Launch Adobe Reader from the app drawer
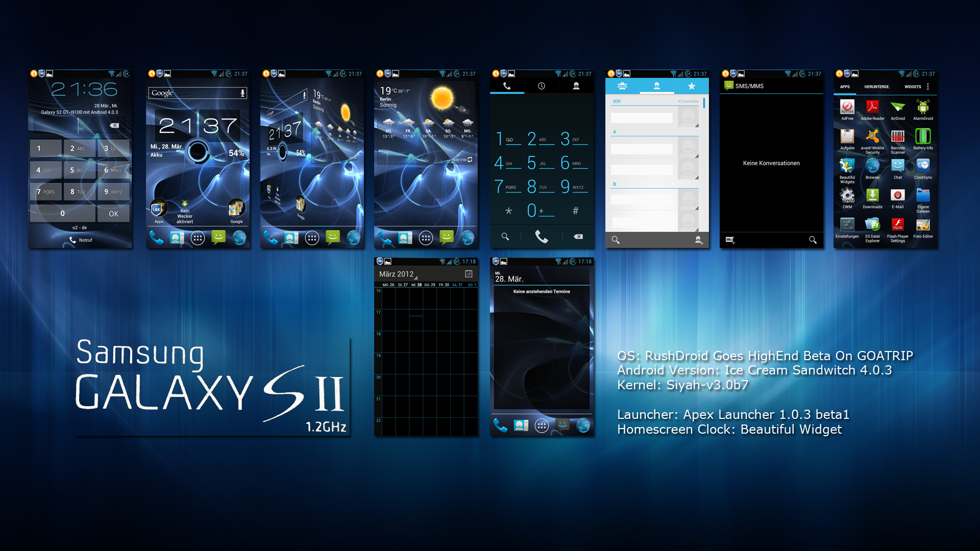The height and width of the screenshot is (551, 980). coord(872,110)
